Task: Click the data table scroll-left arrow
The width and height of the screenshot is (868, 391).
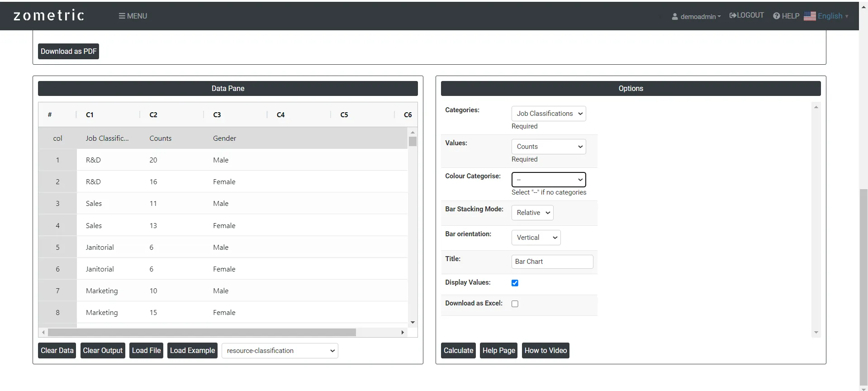Action: click(43, 332)
